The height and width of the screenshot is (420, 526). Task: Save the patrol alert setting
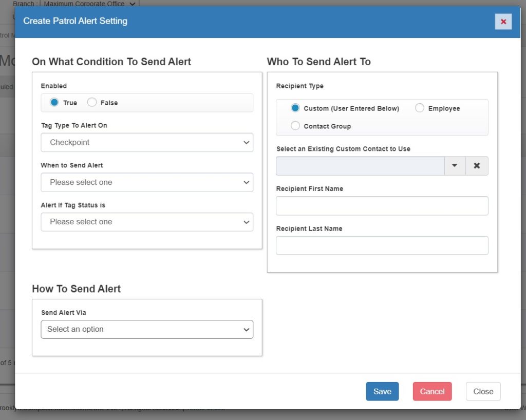tap(382, 391)
